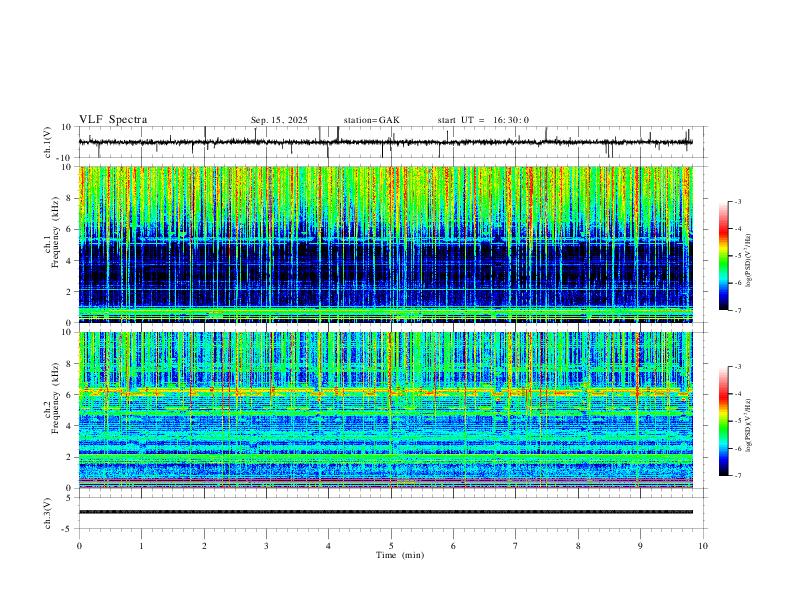The height and width of the screenshot is (612, 792).
Task: Click the date 'Sep. 15, 2025'
Action: pyautogui.click(x=279, y=120)
